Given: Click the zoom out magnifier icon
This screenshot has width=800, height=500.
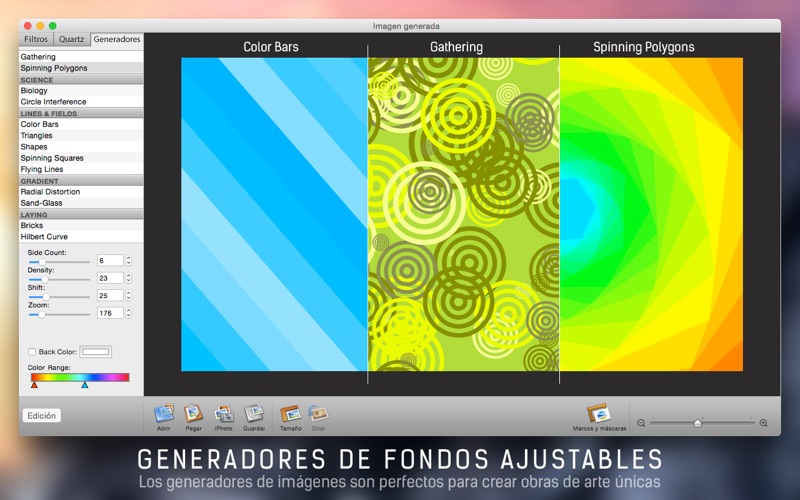Looking at the screenshot, I should 641,423.
